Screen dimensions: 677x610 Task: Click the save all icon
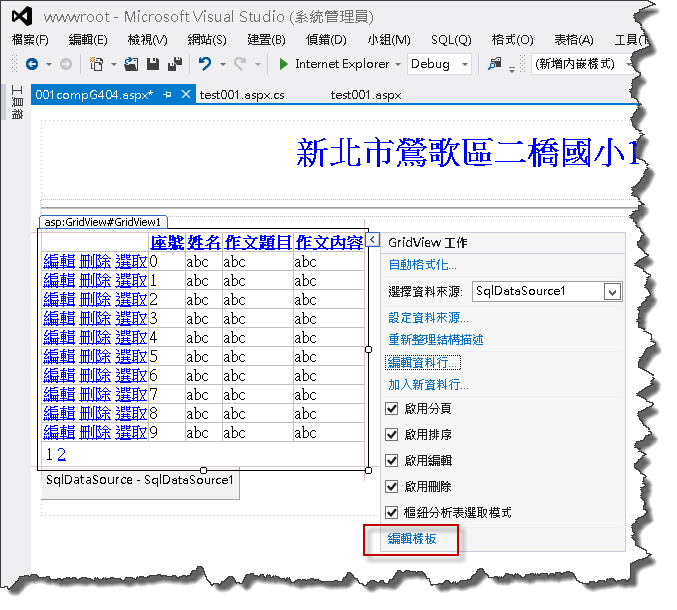(x=175, y=64)
